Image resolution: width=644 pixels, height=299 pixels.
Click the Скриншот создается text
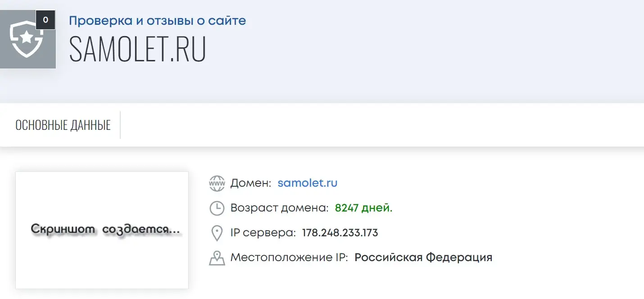[x=106, y=230]
